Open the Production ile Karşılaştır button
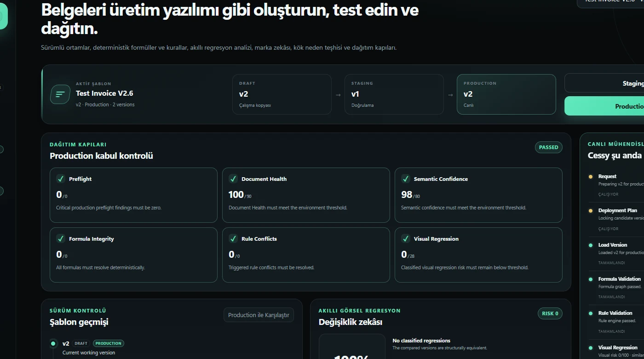This screenshot has width=644, height=359. click(x=259, y=315)
